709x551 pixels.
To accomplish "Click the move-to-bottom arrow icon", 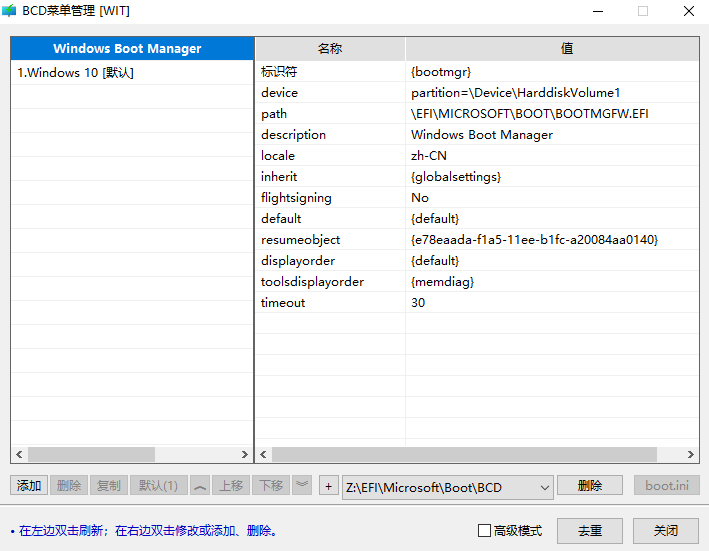I will (302, 485).
